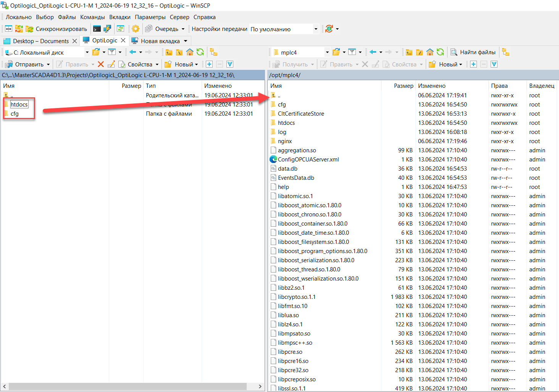Toggle local directory tree icon

(213, 52)
